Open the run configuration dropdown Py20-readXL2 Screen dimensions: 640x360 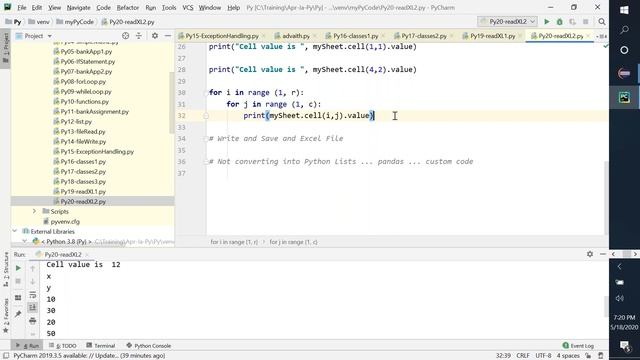tap(508, 22)
